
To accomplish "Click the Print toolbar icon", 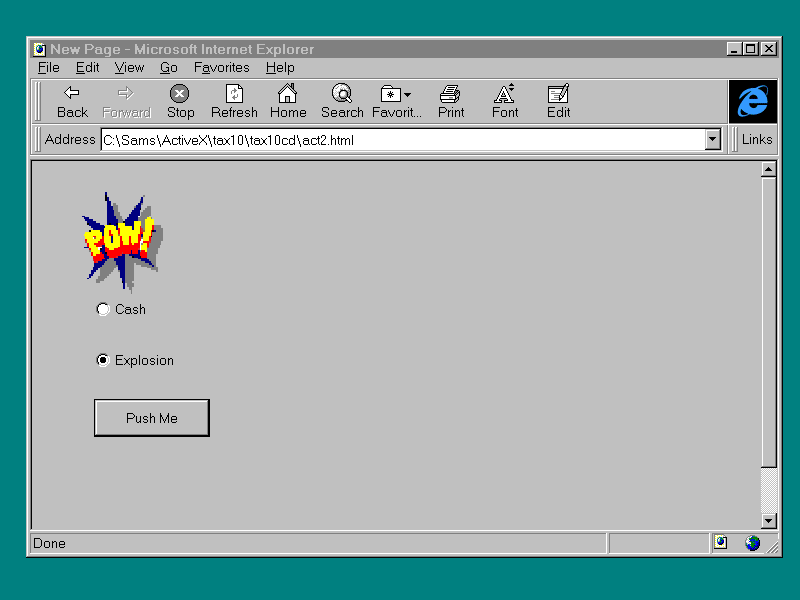I will 451,94.
